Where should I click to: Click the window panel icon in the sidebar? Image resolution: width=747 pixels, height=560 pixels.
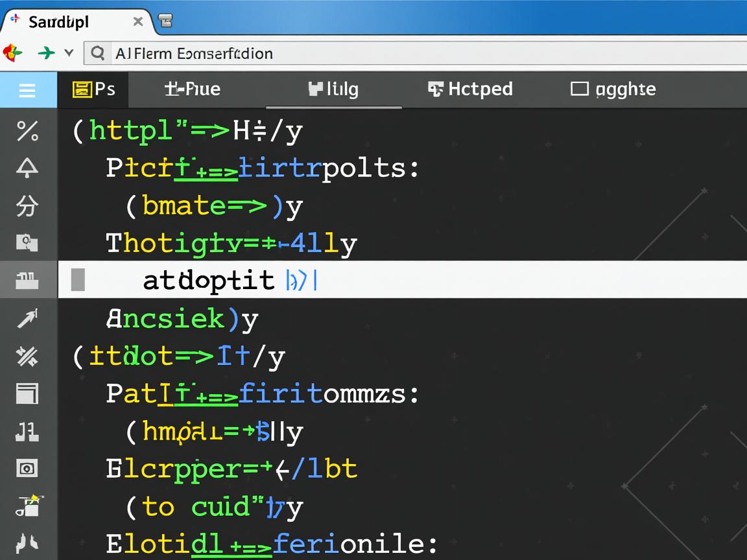[27, 393]
